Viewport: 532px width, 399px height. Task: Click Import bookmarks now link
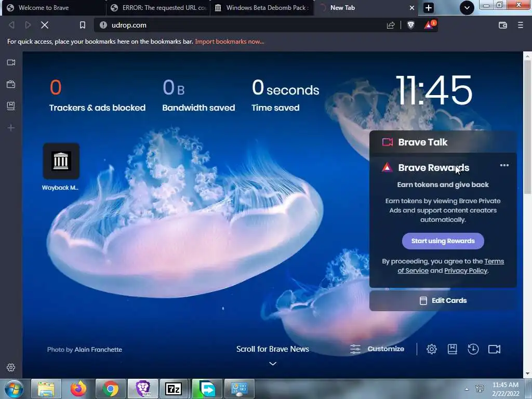tap(230, 42)
